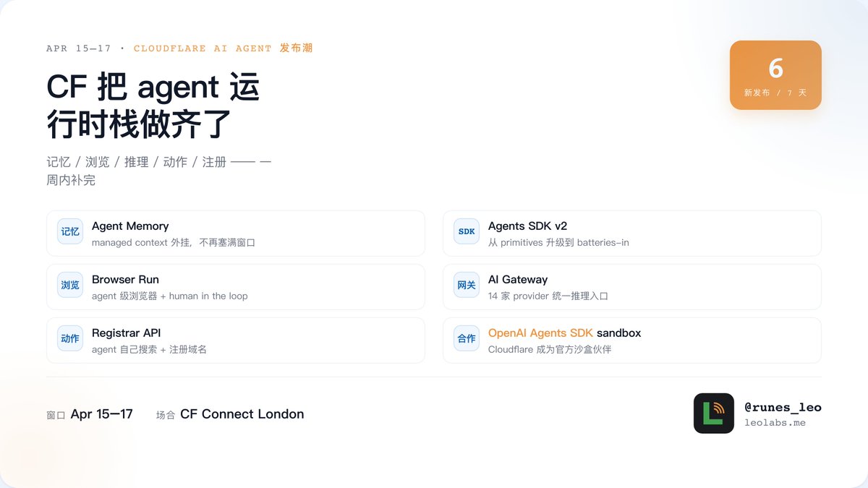
Task: Click the 场合 label in footer
Action: [166, 415]
